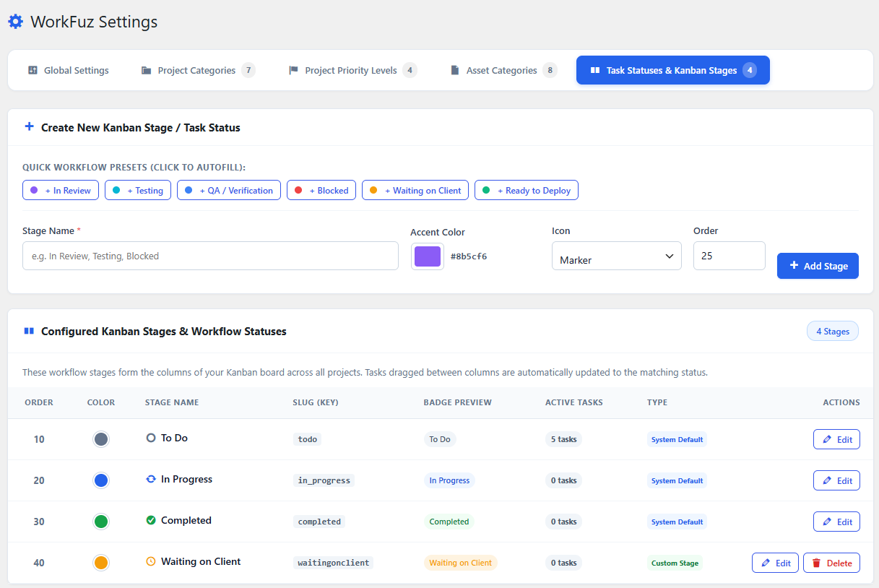Click the System Default label for To Do
Screen dimensions: 879x588
(677, 439)
